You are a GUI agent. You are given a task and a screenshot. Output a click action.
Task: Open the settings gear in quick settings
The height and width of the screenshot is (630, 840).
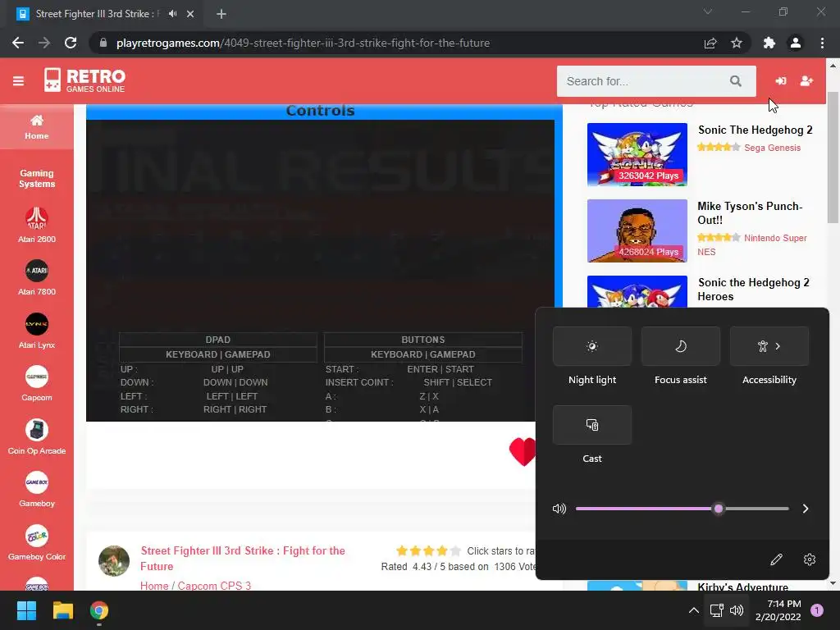810,559
